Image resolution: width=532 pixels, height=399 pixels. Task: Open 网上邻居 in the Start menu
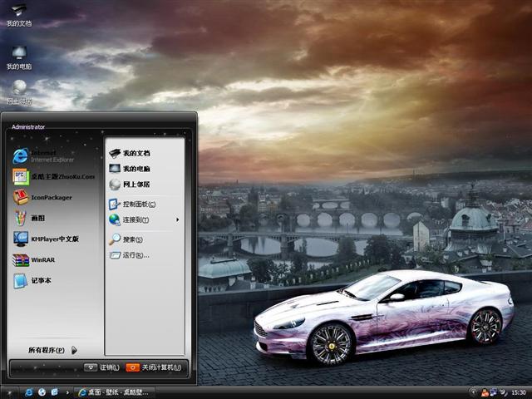click(135, 185)
